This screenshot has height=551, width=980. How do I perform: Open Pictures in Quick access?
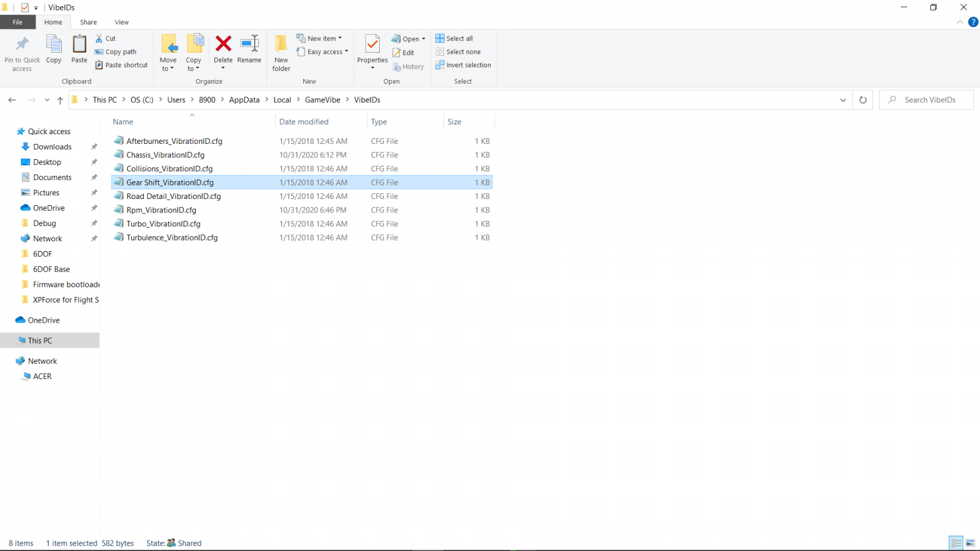point(47,193)
